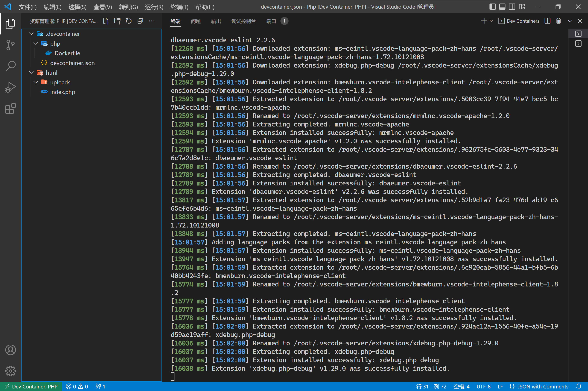Split the terminal panel
This screenshot has height=391, width=588.
click(547, 21)
